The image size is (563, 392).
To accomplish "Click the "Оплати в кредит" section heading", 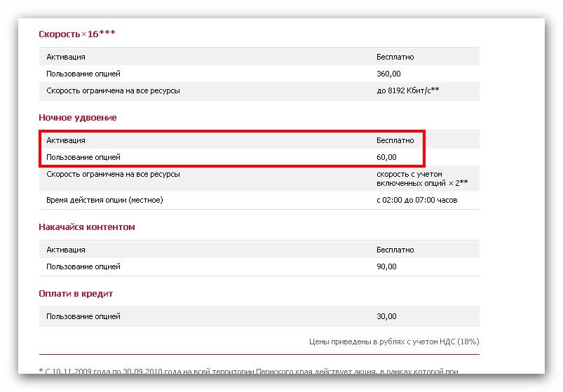I will pos(76,294).
